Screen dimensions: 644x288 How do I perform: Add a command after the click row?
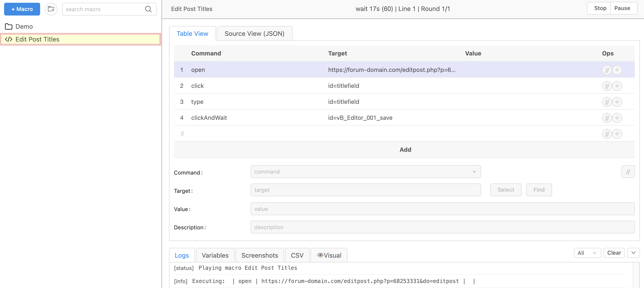(x=617, y=86)
